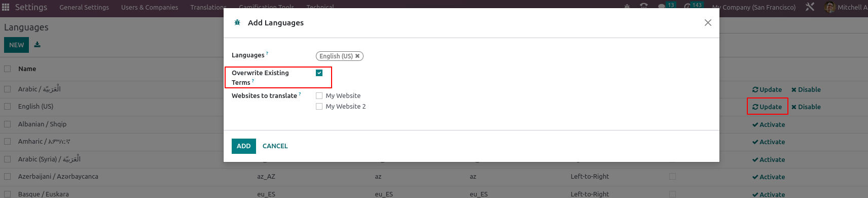This screenshot has height=198, width=868.
Task: Activate the Albanian / Shqip language
Action: tap(769, 125)
